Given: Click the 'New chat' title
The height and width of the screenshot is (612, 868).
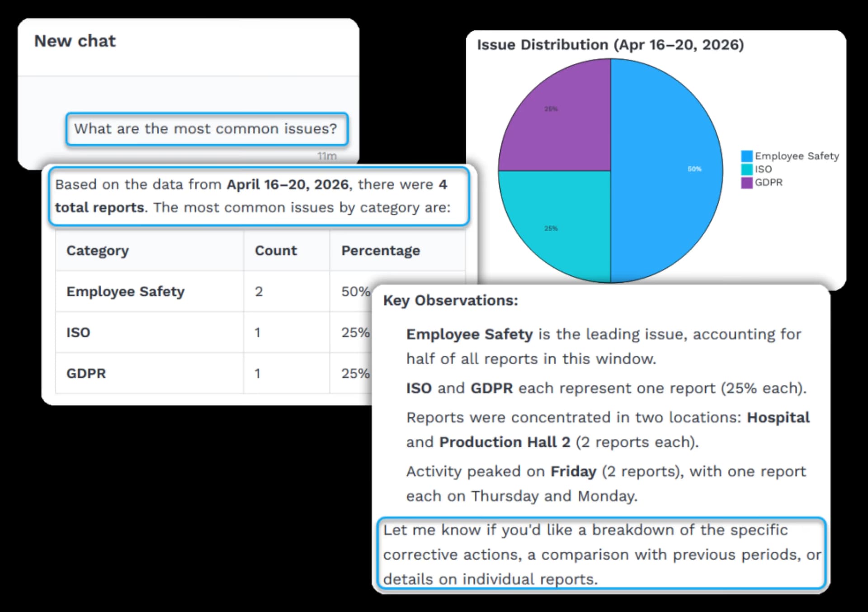Looking at the screenshot, I should tap(75, 41).
